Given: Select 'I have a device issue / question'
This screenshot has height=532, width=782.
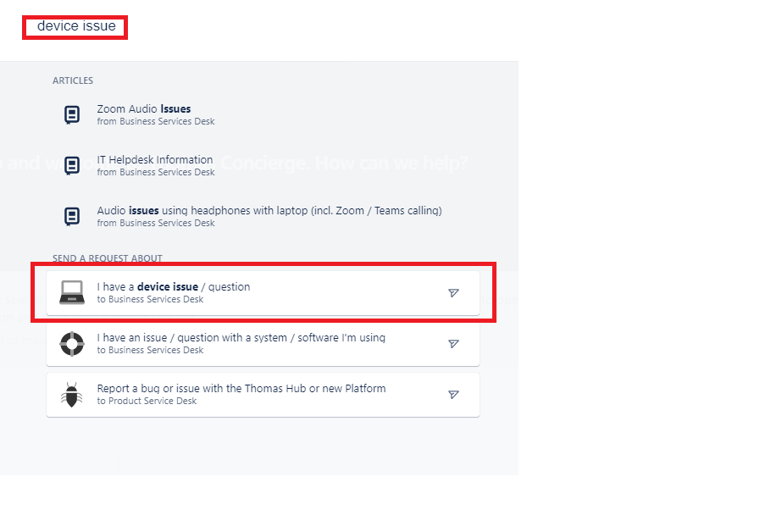Looking at the screenshot, I should click(x=263, y=293).
